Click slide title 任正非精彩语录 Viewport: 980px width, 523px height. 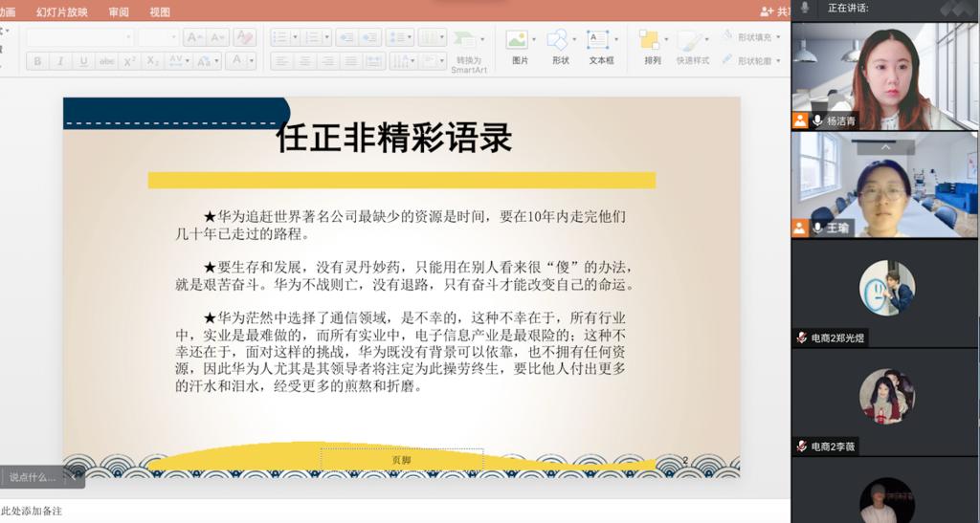coord(394,139)
